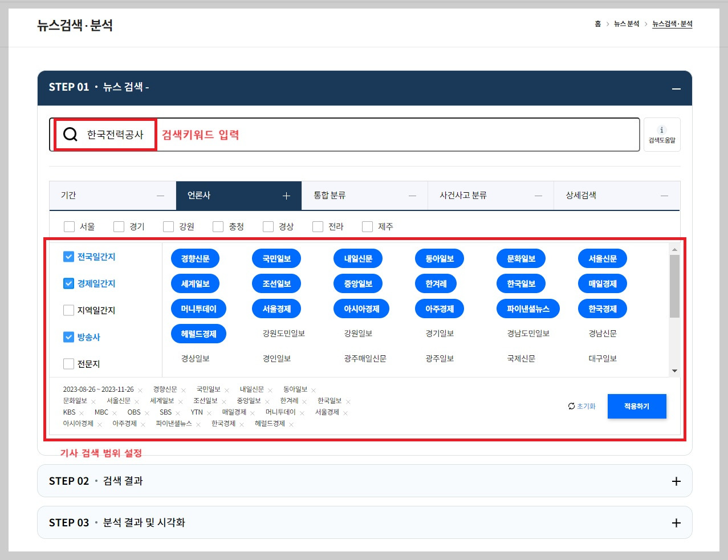Open 뉴스검색·분석 breadcrumb link
The image size is (728, 560).
(x=672, y=24)
